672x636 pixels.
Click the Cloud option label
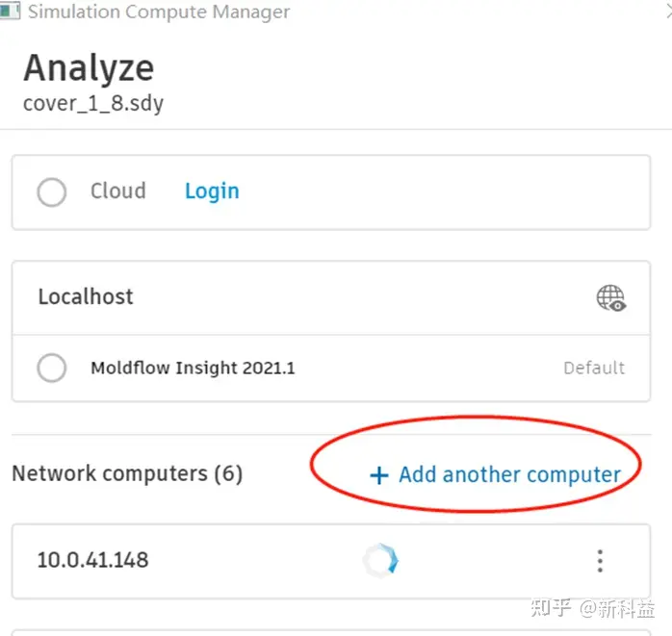(x=118, y=191)
